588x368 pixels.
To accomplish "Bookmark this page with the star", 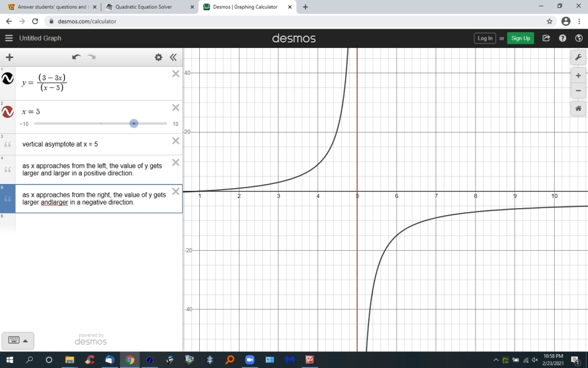I will pyautogui.click(x=550, y=21).
